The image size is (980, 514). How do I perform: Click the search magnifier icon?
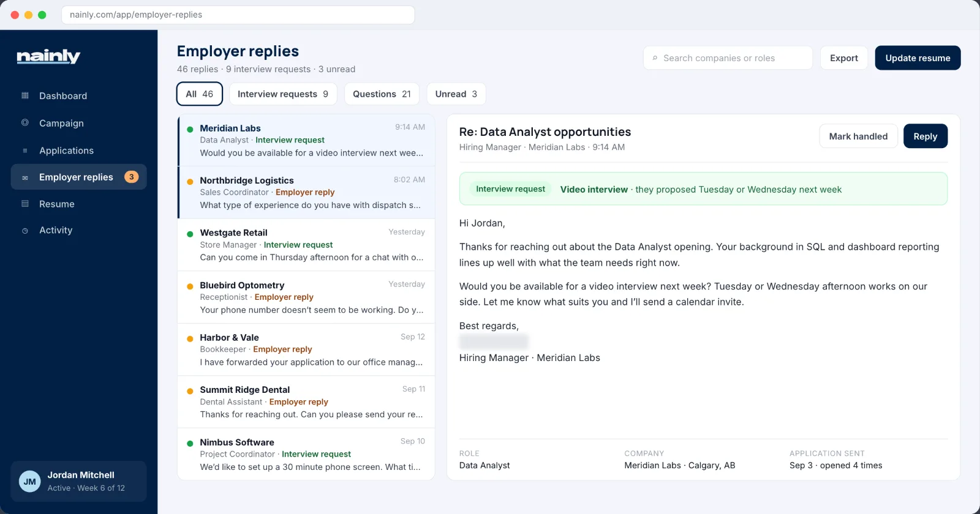click(655, 58)
